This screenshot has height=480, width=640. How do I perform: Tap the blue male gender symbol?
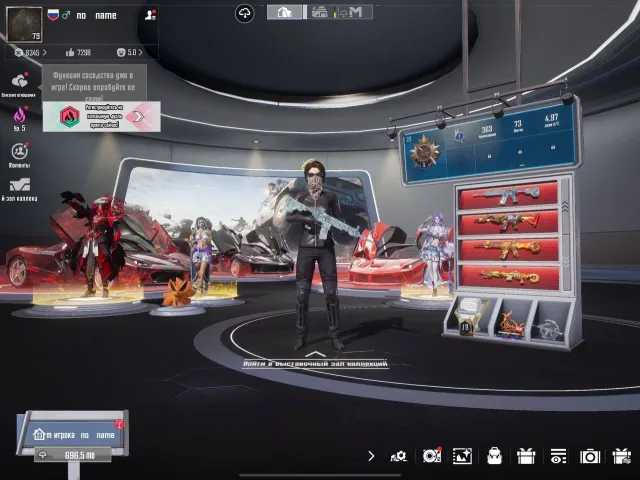(66, 15)
